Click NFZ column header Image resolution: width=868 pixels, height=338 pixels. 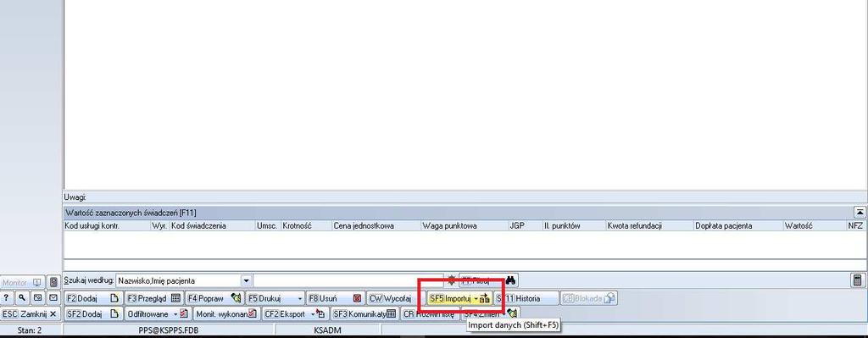click(856, 225)
